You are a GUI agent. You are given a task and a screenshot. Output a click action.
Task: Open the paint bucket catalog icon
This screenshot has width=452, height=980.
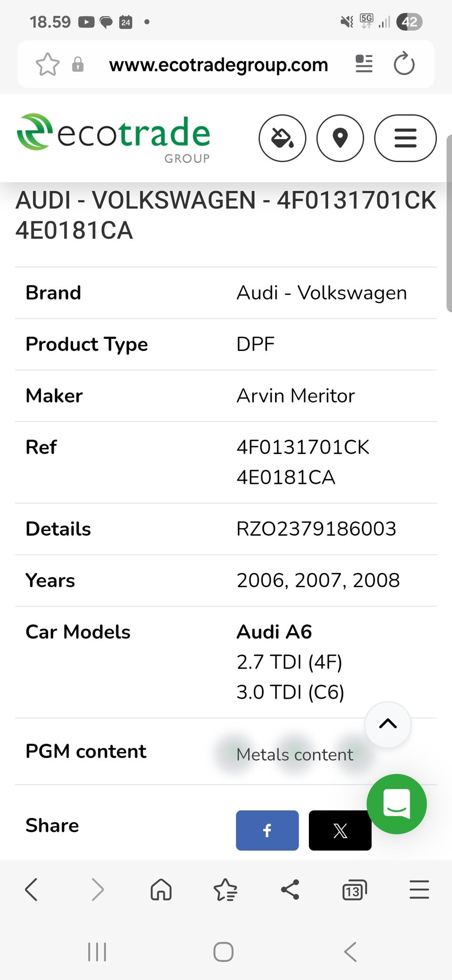(282, 138)
